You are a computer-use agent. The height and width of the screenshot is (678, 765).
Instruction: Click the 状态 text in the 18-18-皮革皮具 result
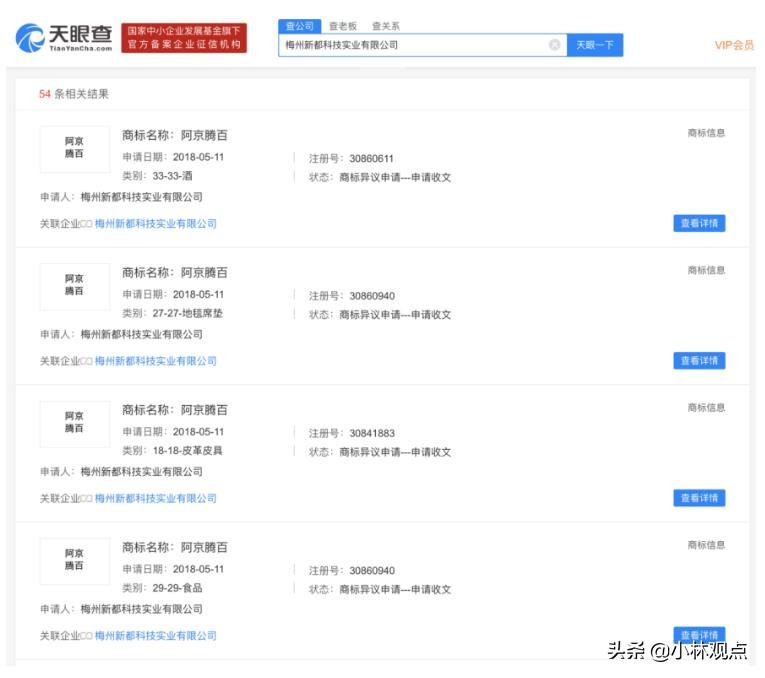pos(380,452)
